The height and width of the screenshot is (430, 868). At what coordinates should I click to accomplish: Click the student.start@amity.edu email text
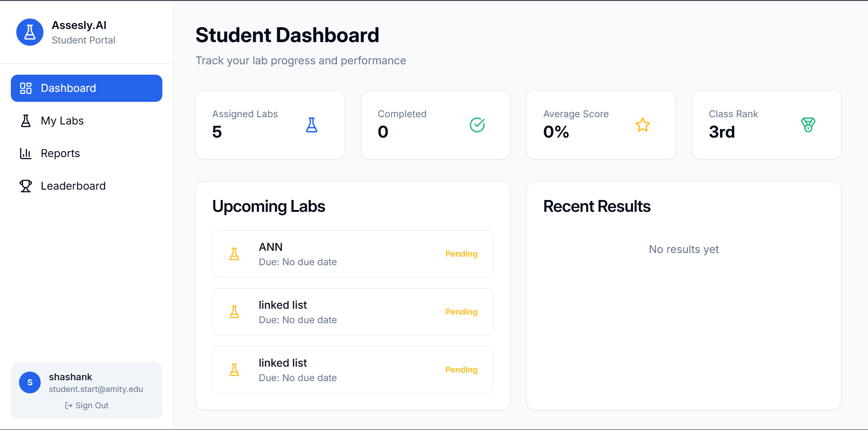(x=96, y=389)
